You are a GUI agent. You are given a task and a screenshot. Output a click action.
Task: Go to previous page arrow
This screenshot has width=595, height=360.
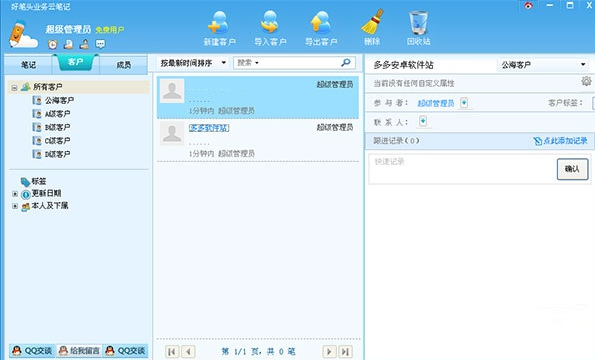tap(189, 352)
